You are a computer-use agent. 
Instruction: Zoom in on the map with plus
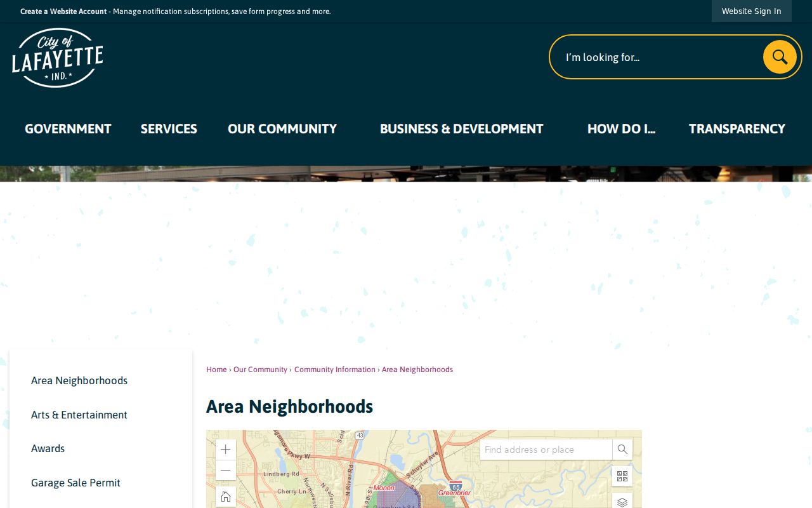tap(226, 450)
